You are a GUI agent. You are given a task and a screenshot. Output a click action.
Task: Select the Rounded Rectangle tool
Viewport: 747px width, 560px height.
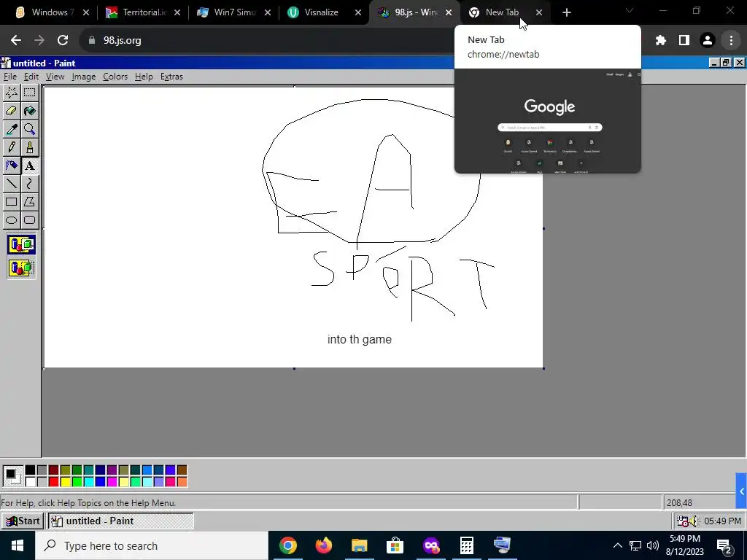coord(29,219)
